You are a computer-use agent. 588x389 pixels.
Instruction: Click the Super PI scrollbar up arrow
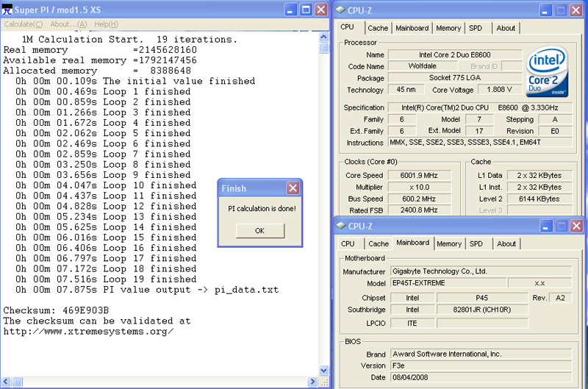(x=324, y=36)
